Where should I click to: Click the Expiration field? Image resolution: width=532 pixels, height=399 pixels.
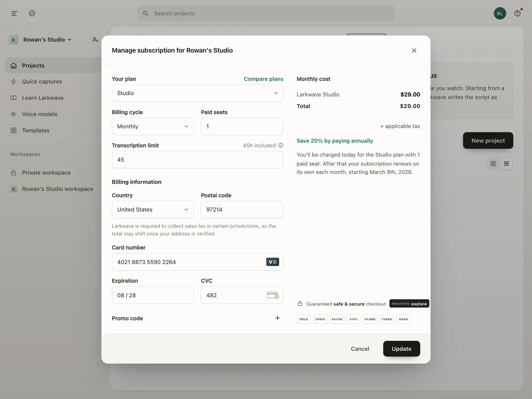pyautogui.click(x=153, y=295)
